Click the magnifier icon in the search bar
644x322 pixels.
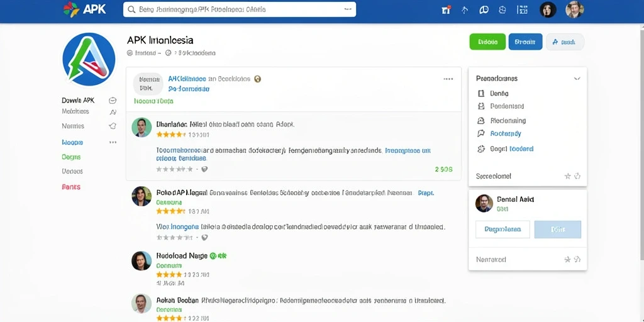click(x=131, y=9)
